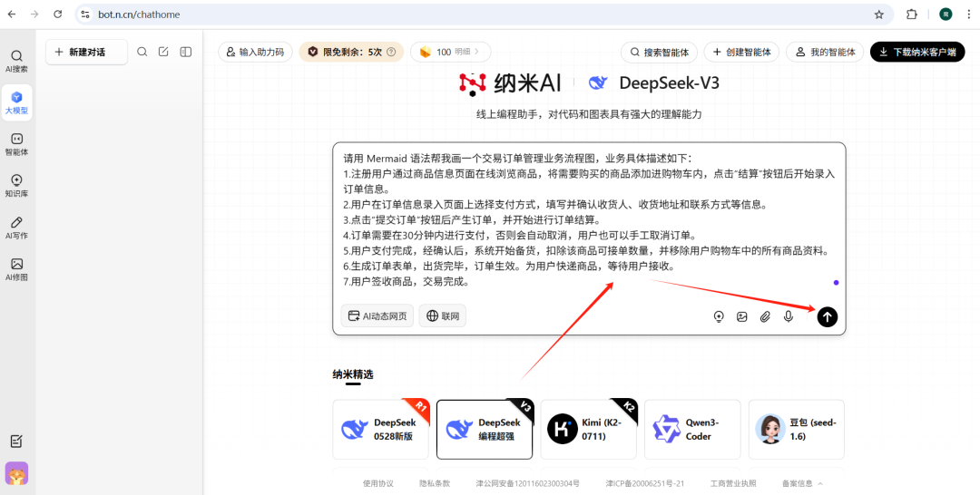Select the 纳米精选 tab
Screen dimensions: 980x495
353,374
